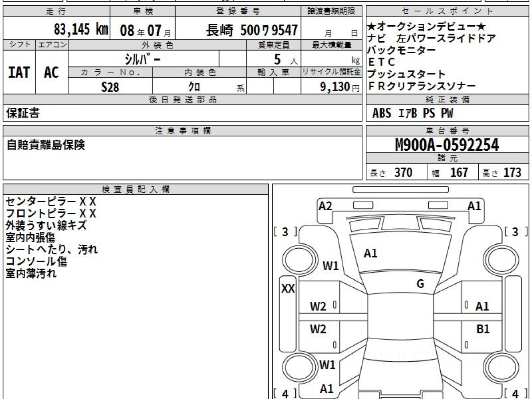
Task: Click the 保証書 text entry
Action: click(x=23, y=113)
